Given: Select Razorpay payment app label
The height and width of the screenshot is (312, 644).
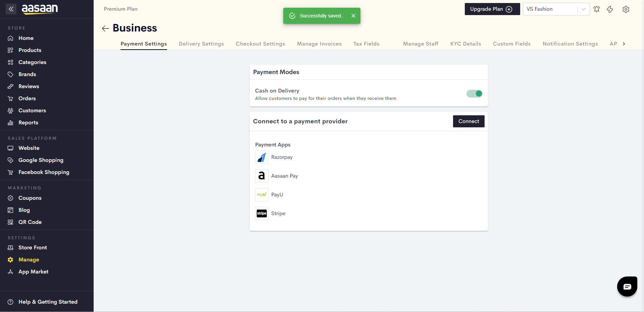Looking at the screenshot, I should tap(282, 157).
